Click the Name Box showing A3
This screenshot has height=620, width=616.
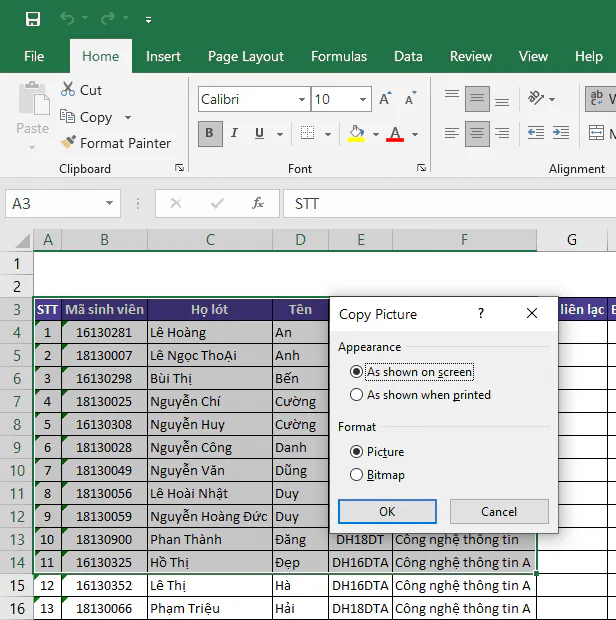click(63, 204)
